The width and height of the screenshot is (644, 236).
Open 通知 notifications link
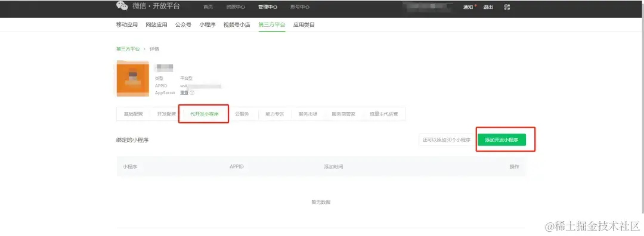point(468,7)
